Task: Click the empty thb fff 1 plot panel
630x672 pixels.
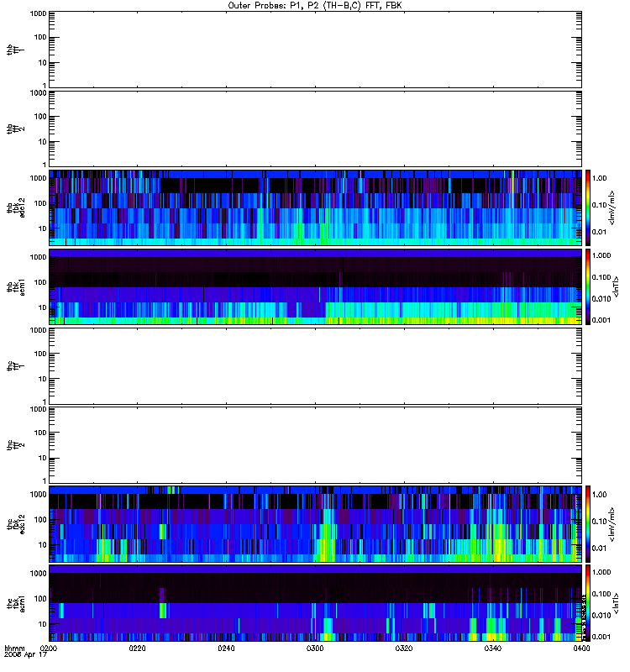Action: tap(316, 50)
